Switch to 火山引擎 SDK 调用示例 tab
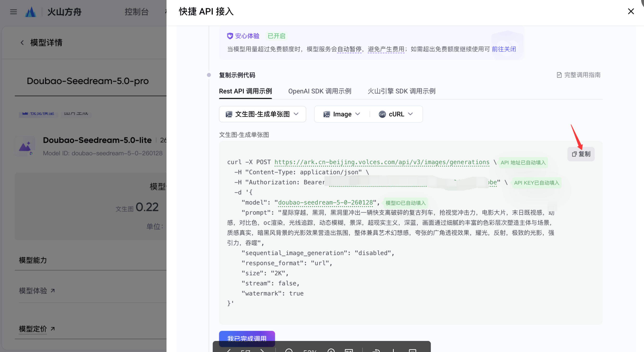The width and height of the screenshot is (644, 352). (401, 91)
